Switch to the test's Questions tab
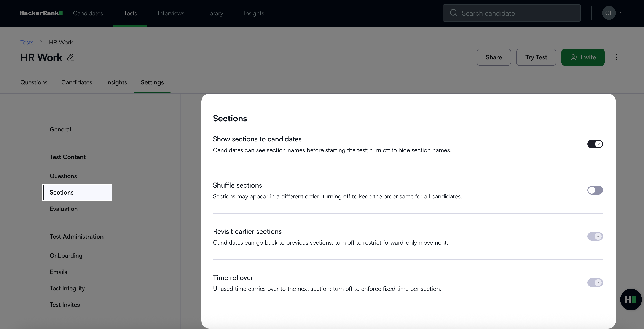 (x=34, y=82)
